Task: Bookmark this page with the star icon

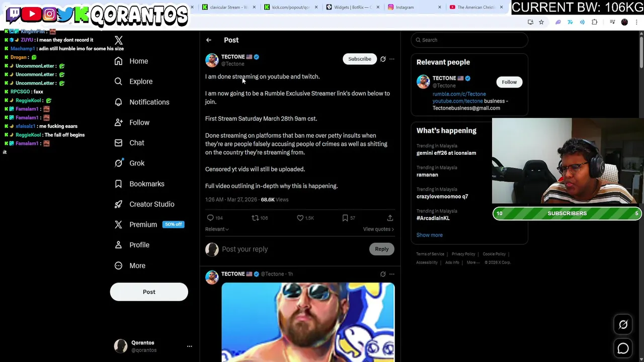Action: click(541, 22)
